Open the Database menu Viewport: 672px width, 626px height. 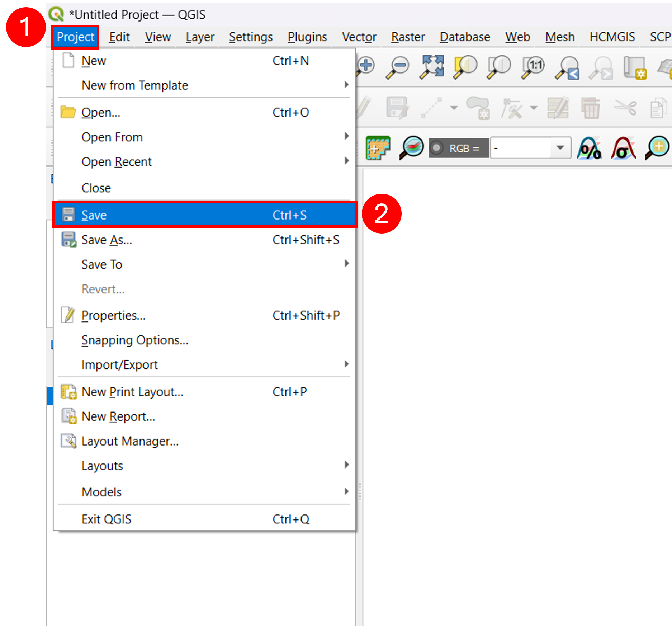coord(465,37)
